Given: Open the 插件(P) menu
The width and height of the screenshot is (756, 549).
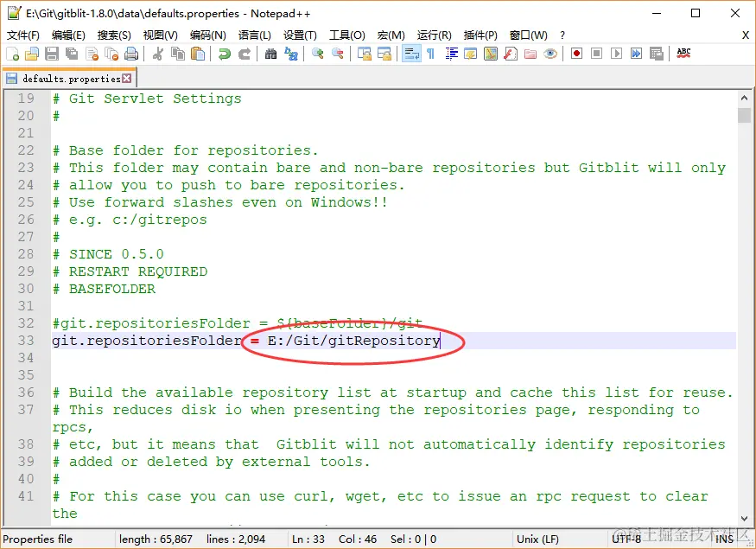Looking at the screenshot, I should click(480, 35).
